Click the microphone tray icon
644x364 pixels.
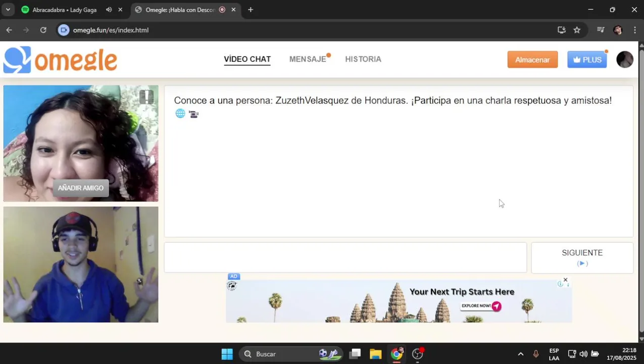[536, 354]
